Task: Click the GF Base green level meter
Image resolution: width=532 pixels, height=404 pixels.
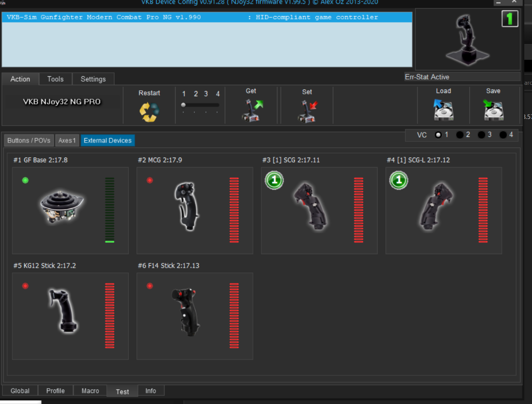Action: 109,210
